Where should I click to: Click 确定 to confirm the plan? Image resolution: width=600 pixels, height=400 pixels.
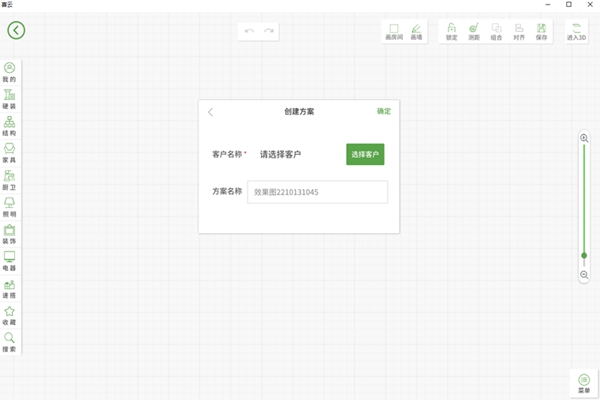[x=384, y=111]
